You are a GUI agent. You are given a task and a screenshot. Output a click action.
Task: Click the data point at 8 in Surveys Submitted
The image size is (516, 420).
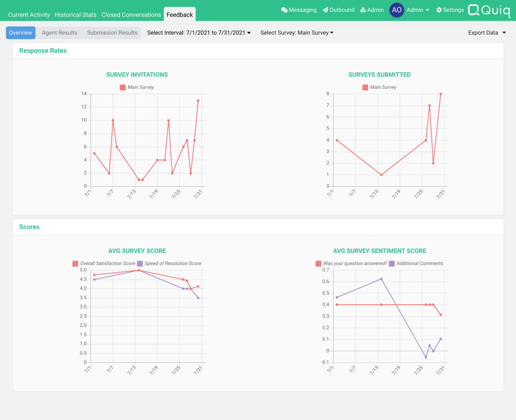(x=441, y=94)
